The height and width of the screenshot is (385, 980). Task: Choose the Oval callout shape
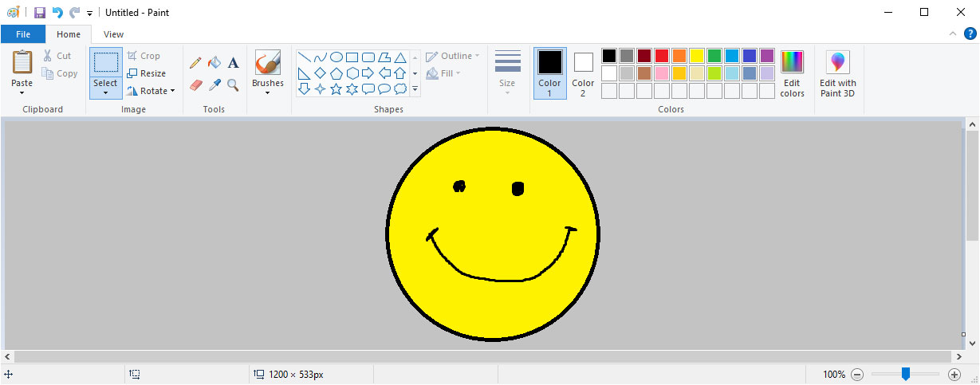pos(384,89)
